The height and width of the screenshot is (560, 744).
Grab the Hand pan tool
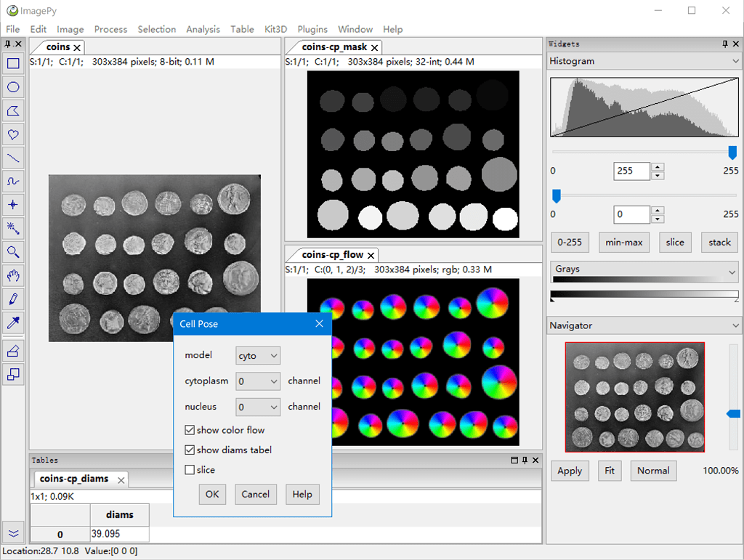coord(12,275)
